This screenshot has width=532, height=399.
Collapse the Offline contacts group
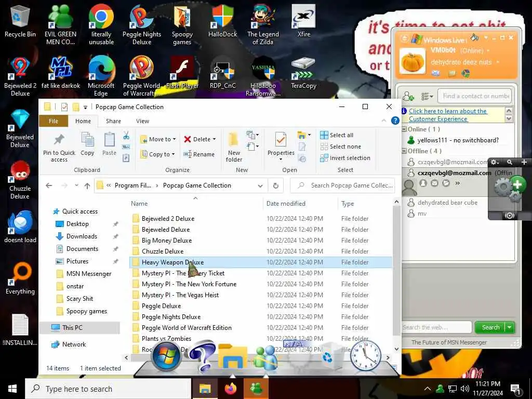[404, 151]
